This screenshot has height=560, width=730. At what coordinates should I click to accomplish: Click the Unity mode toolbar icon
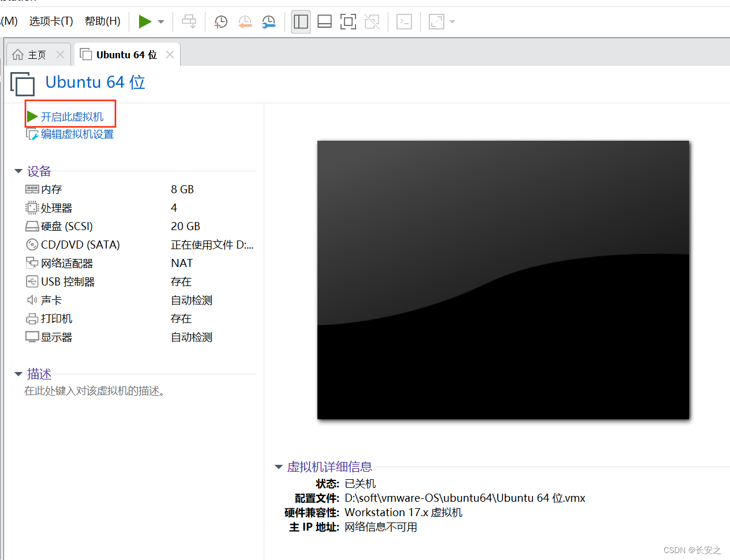(x=372, y=22)
